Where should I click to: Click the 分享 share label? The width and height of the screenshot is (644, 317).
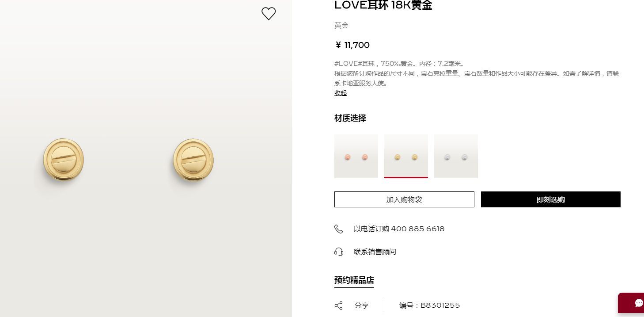[362, 306]
